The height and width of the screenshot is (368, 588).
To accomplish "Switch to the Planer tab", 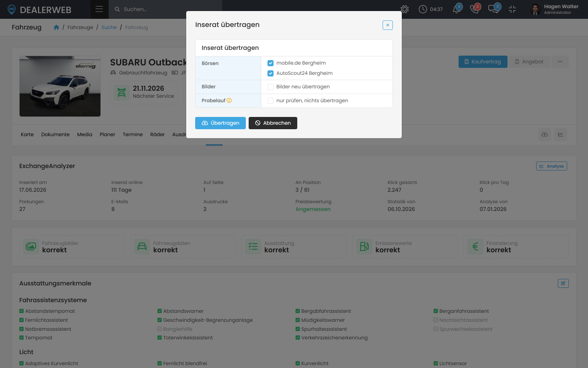I will [x=107, y=135].
